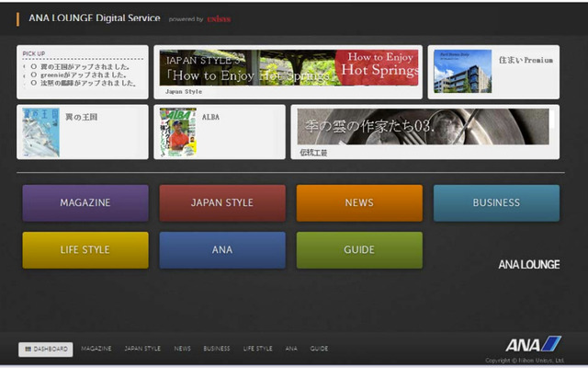This screenshot has width=588, height=368.
Task: Select GUIDE in the bottom navigation
Action: pos(319,349)
